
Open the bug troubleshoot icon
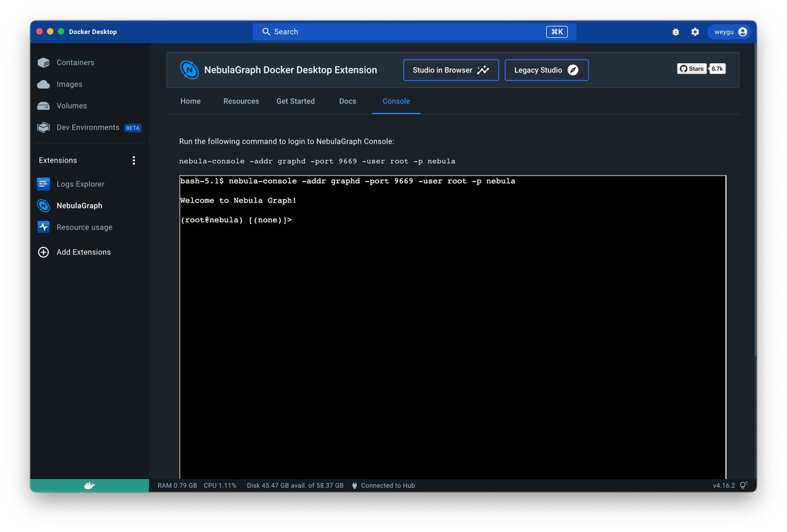pyautogui.click(x=676, y=32)
